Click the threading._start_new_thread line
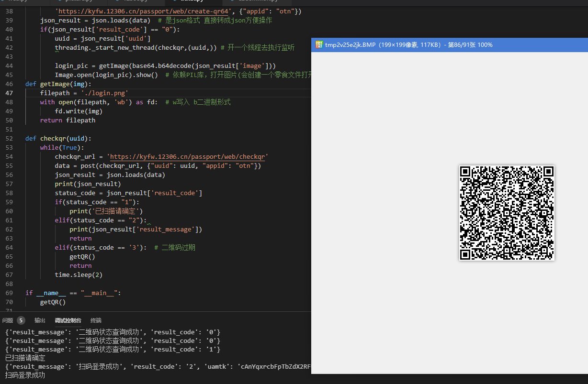The width and height of the screenshot is (588, 384). tap(174, 48)
